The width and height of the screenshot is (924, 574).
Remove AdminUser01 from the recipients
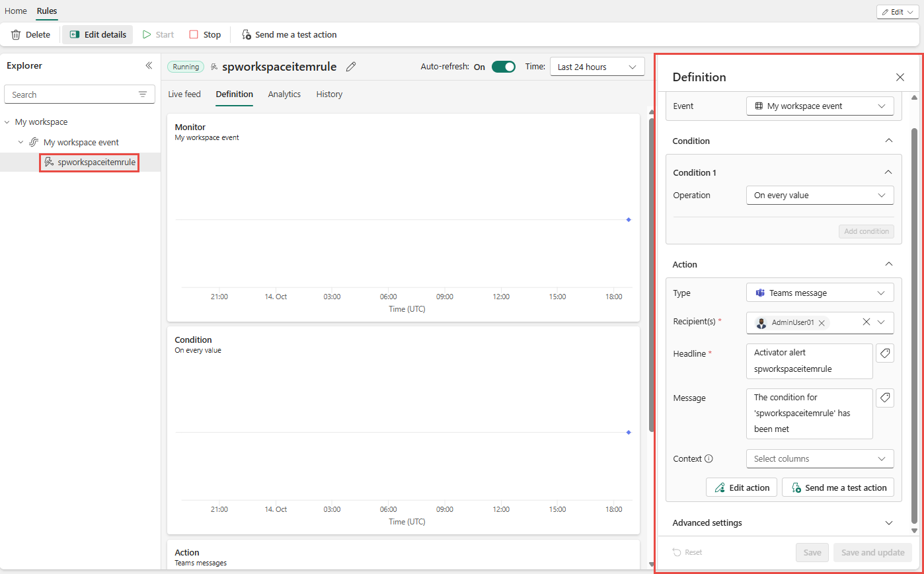(x=822, y=323)
